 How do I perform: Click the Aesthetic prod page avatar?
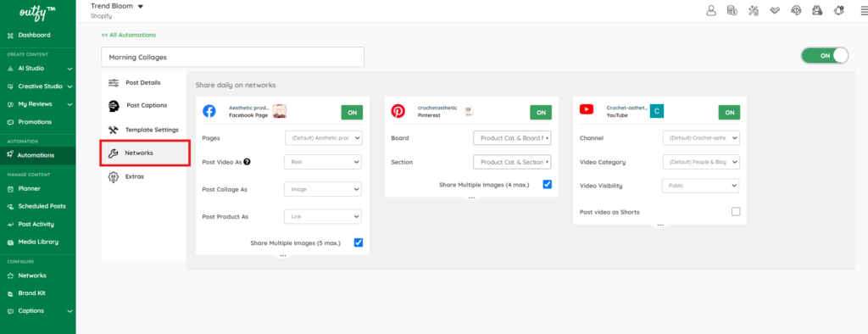(x=280, y=111)
